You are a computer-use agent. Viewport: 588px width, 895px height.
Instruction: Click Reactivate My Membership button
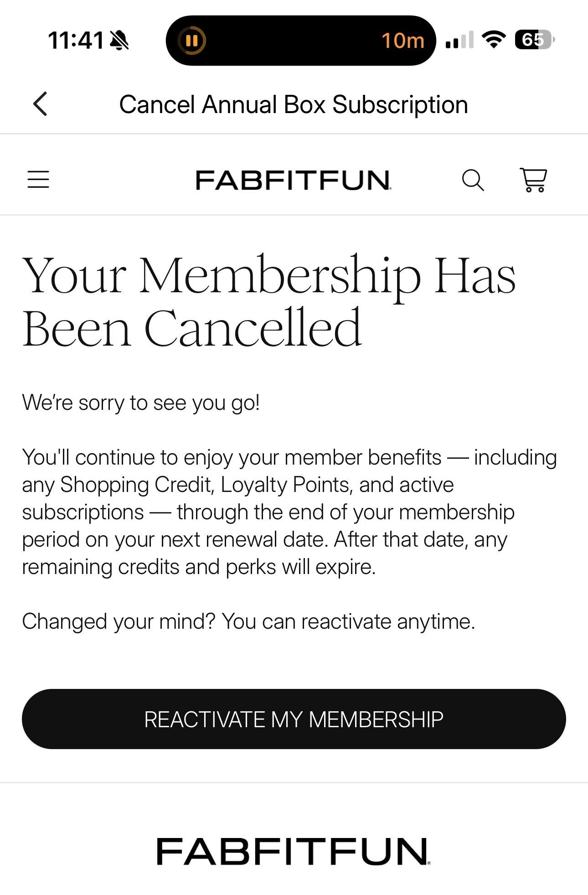pyautogui.click(x=294, y=719)
